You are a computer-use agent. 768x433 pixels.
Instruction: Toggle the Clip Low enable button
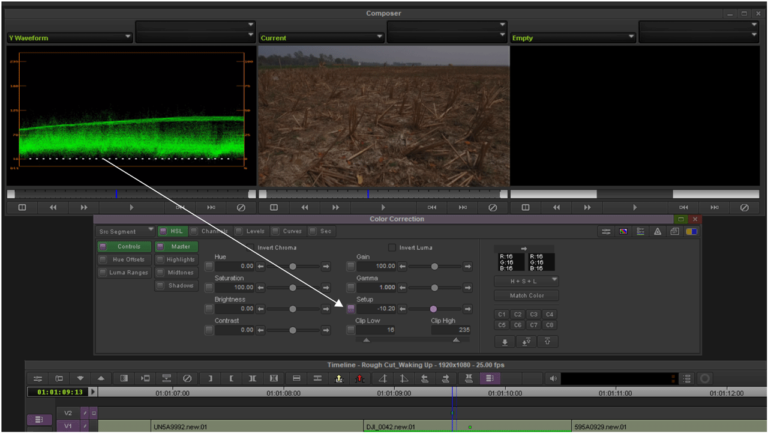pos(351,330)
